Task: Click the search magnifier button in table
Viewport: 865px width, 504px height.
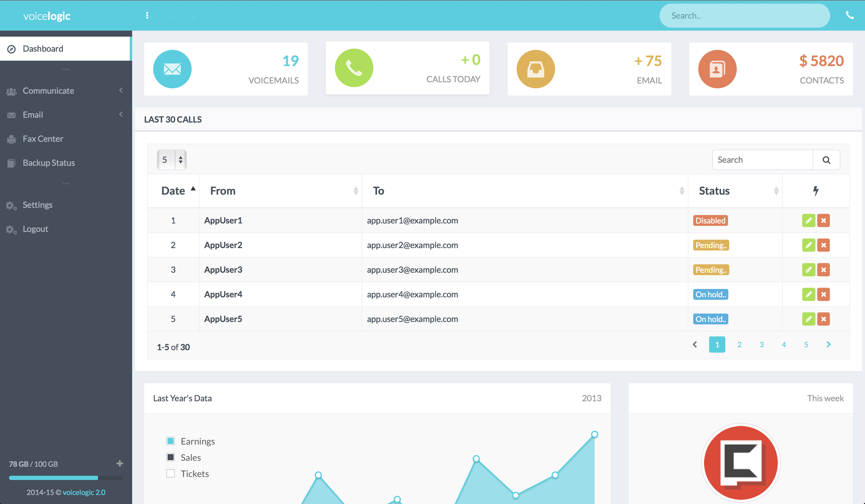Action: coord(826,160)
